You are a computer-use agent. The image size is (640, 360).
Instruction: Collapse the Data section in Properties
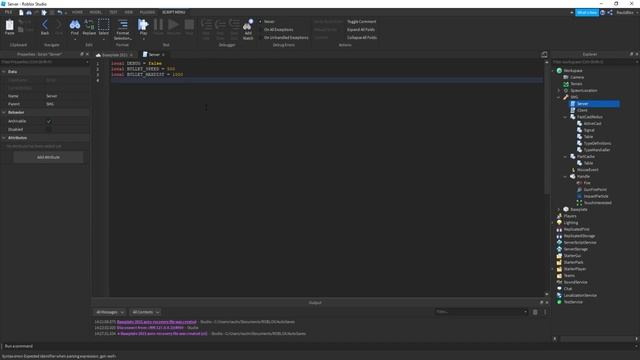pos(4,72)
